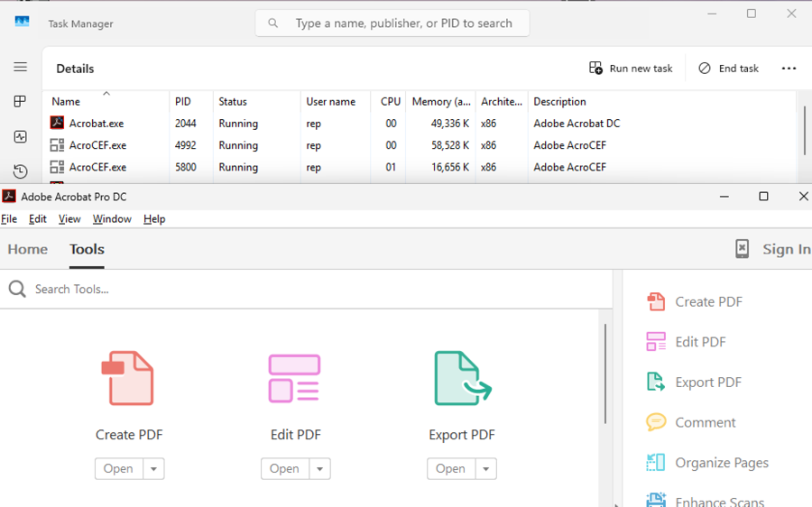Click the search magnifier icon in Task Manager
Screen dimensions: 812x507
pyautogui.click(x=272, y=23)
